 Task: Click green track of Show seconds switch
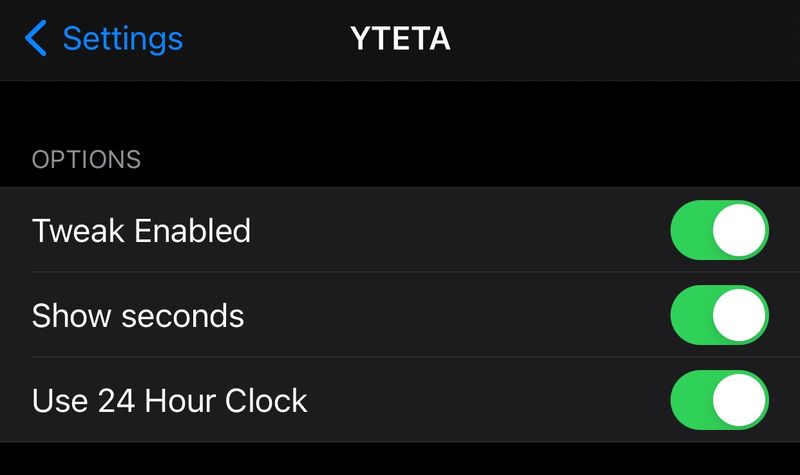(x=691, y=315)
